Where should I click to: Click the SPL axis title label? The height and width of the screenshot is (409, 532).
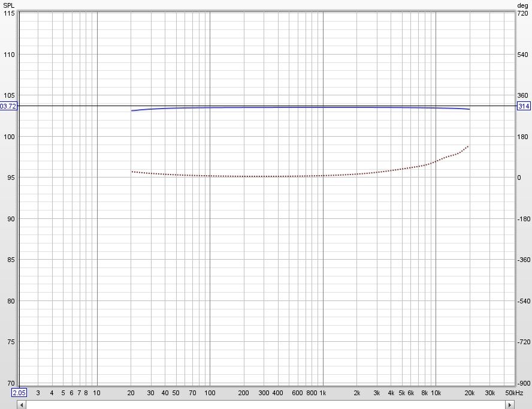pos(9,5)
